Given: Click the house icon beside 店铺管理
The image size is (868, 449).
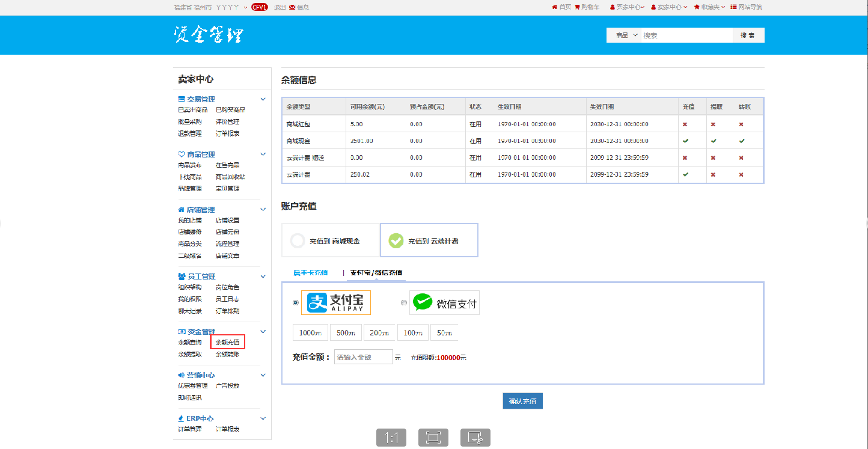Looking at the screenshot, I should 182,210.
